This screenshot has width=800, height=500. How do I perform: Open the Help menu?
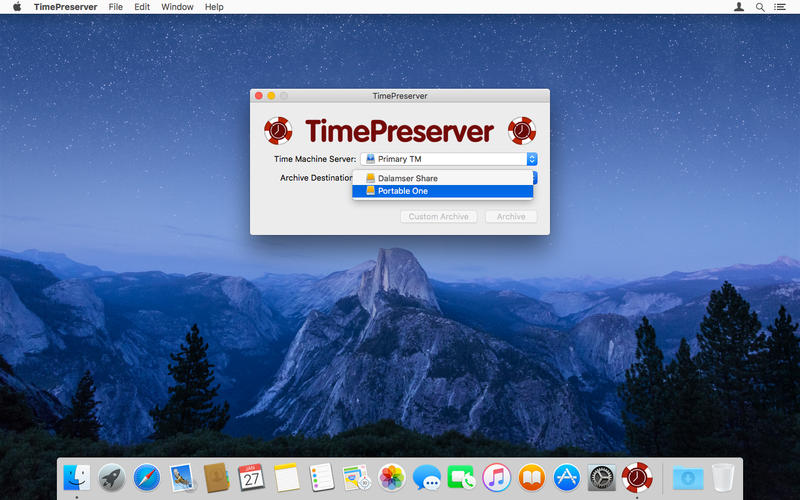click(x=214, y=7)
